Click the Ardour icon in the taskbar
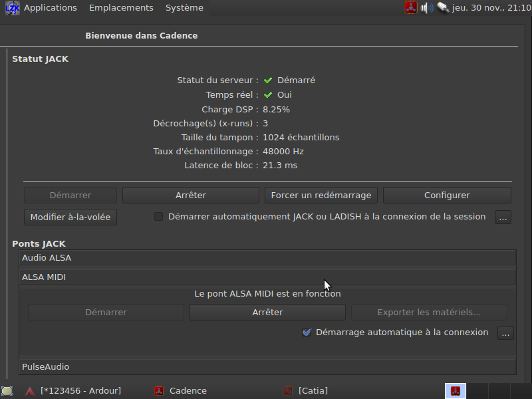Screen dimensions: 532x399 [30, 391]
